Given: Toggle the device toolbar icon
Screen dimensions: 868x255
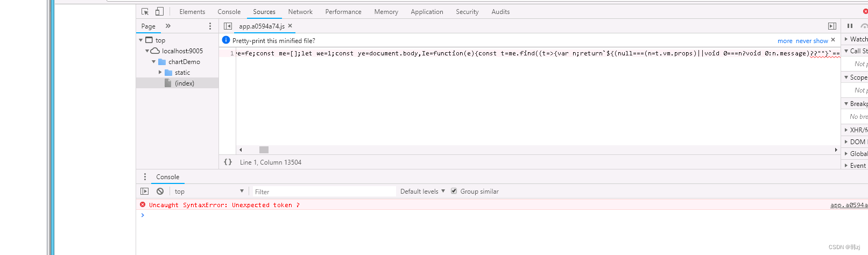Looking at the screenshot, I should pos(159,11).
